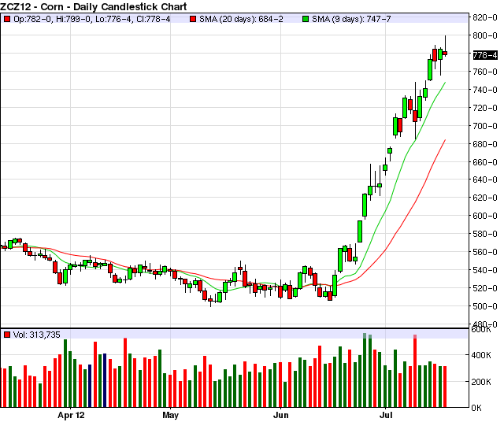Click the 560-0 price axis label
The width and height of the screenshot is (504, 422).
coord(485,252)
